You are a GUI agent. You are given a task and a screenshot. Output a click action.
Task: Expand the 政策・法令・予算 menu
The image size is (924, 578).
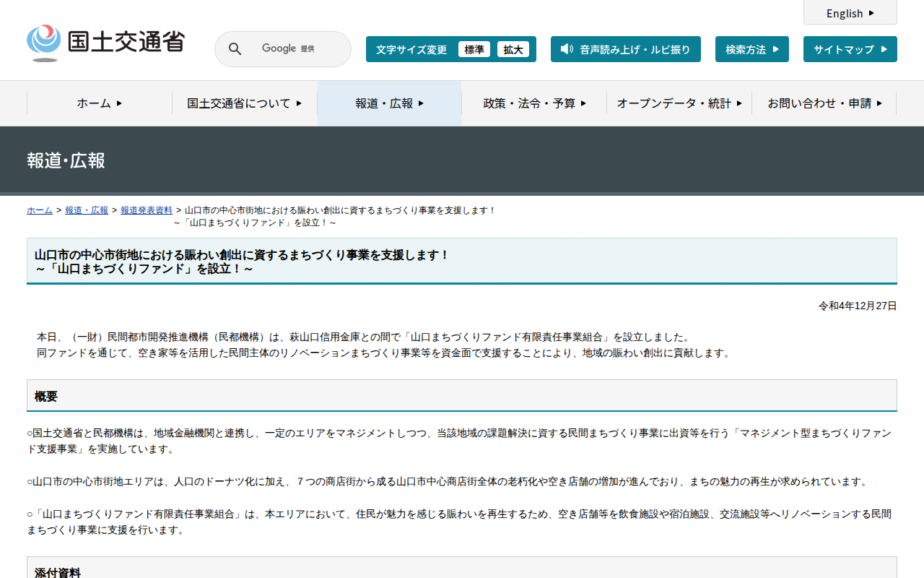click(534, 103)
